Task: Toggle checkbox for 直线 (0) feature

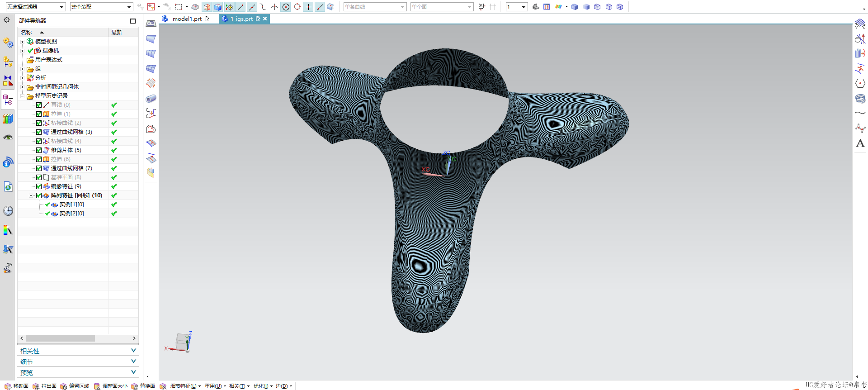Action: point(39,105)
